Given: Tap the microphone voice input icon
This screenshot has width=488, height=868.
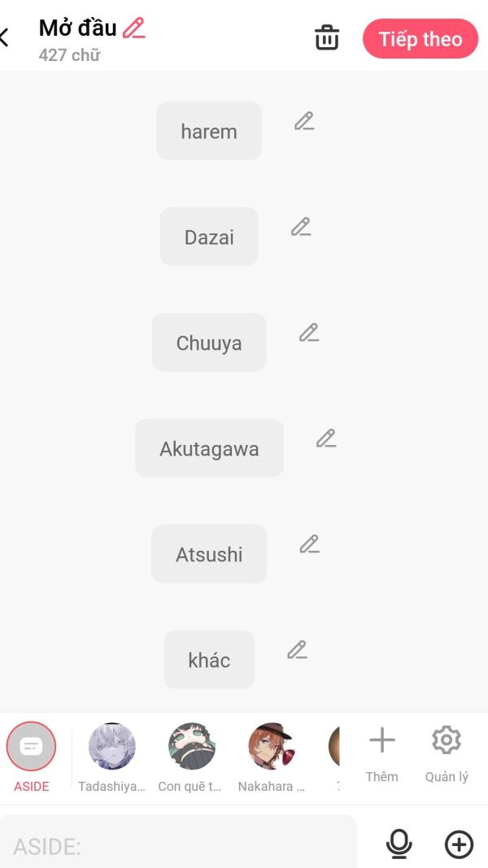Looking at the screenshot, I should tap(399, 844).
